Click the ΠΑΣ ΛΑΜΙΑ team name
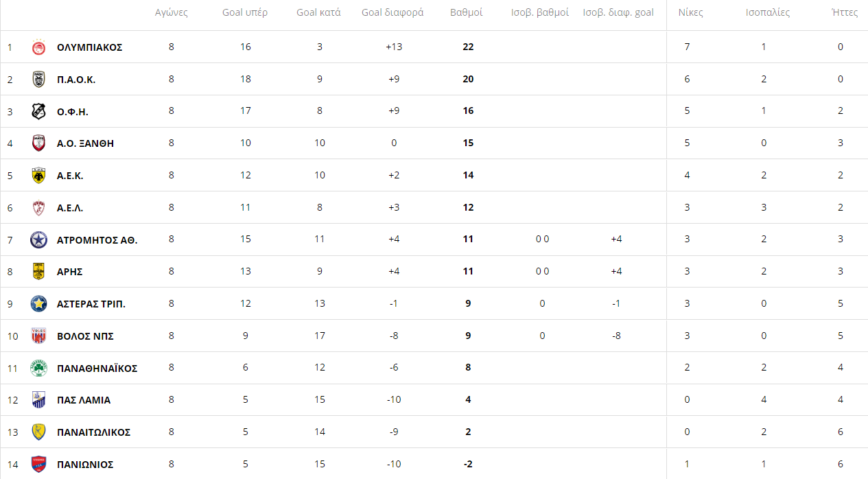 [84, 400]
